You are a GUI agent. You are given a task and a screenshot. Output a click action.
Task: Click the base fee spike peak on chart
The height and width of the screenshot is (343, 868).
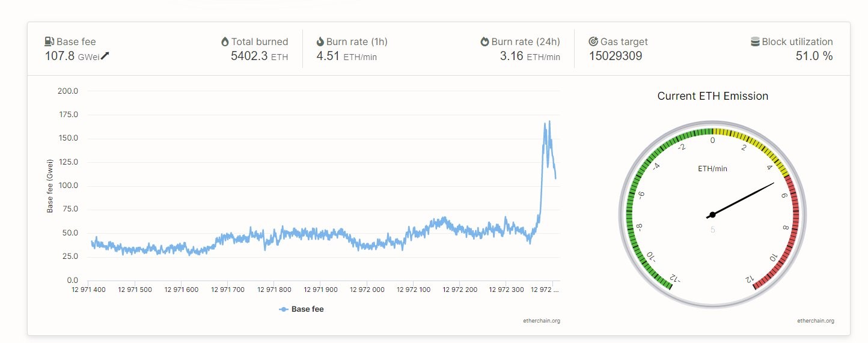(549, 121)
